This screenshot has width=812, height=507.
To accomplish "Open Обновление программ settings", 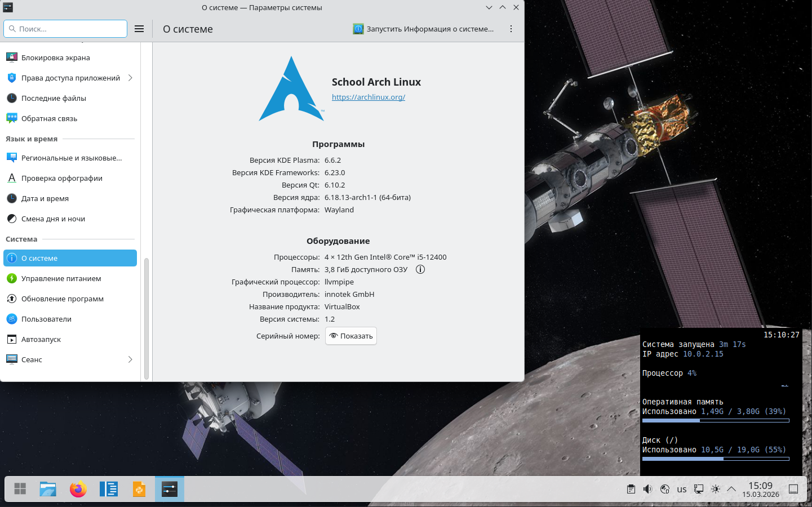I will tap(70, 299).
